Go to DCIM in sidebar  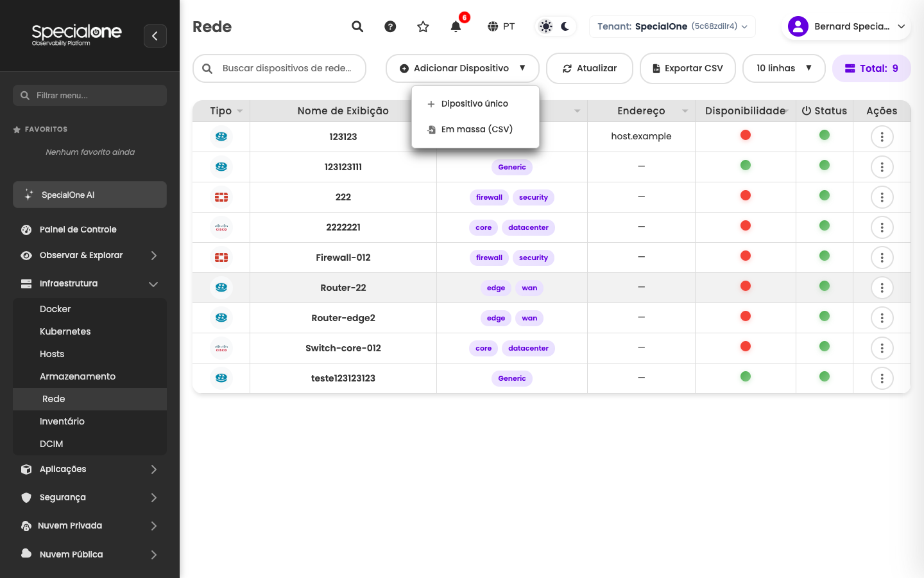click(x=90, y=444)
